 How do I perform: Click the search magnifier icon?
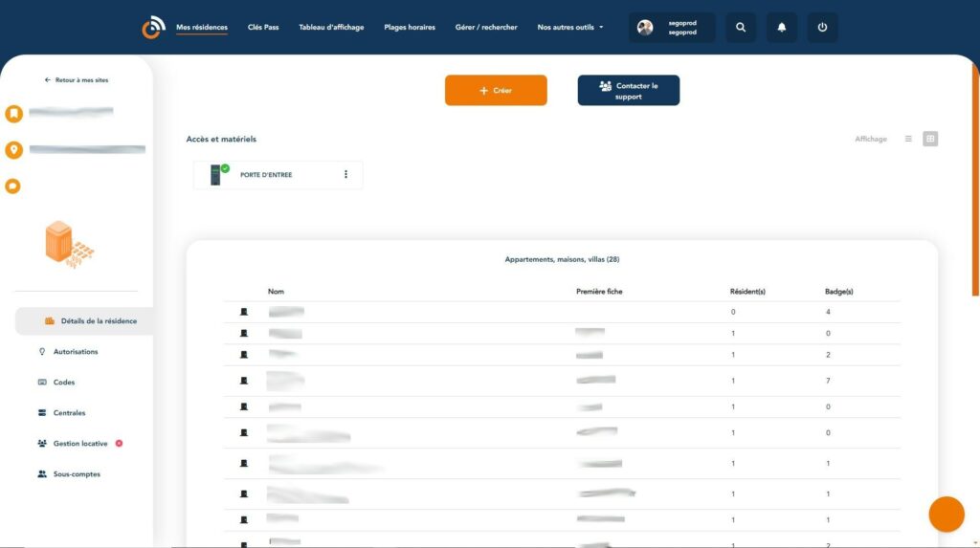click(x=741, y=28)
